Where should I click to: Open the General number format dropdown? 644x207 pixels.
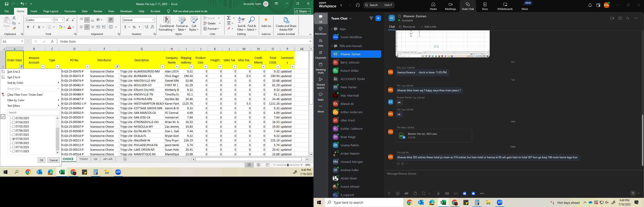pyautogui.click(x=153, y=20)
